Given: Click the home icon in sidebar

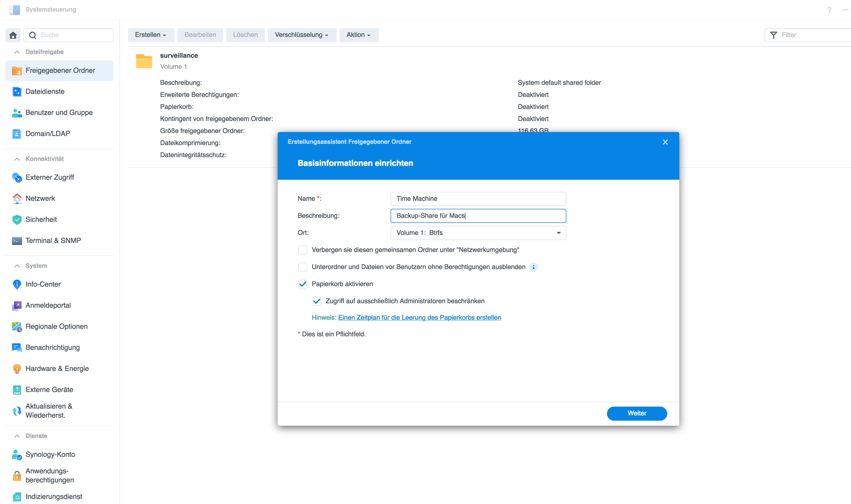Looking at the screenshot, I should [x=13, y=35].
